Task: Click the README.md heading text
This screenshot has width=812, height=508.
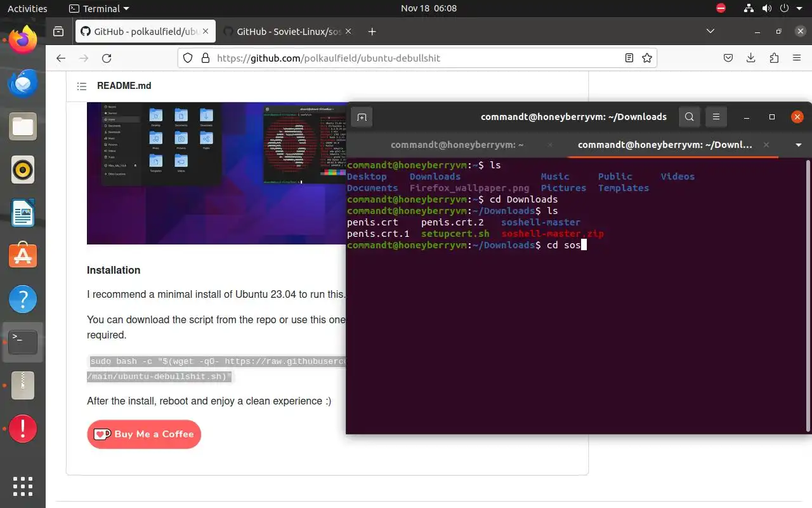Action: 124,86
